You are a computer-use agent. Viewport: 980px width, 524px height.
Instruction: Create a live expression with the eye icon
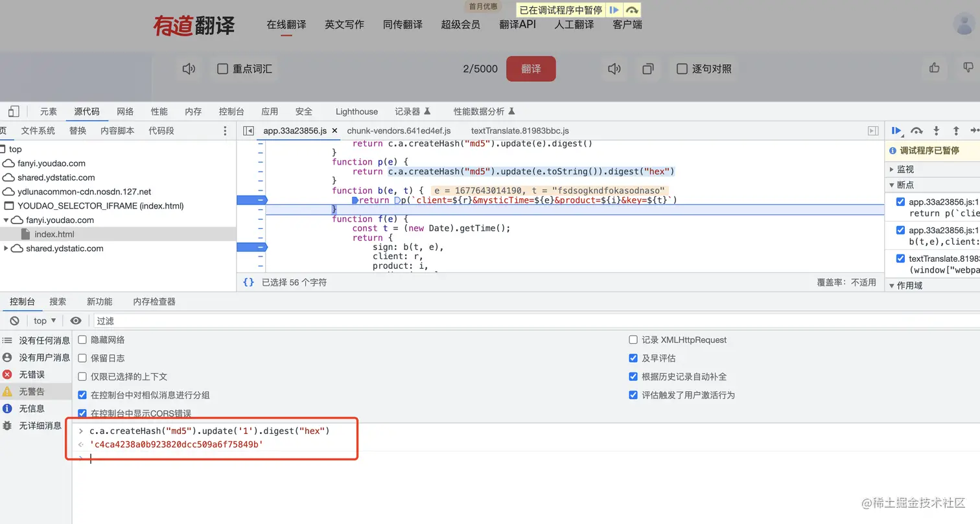[76, 321]
